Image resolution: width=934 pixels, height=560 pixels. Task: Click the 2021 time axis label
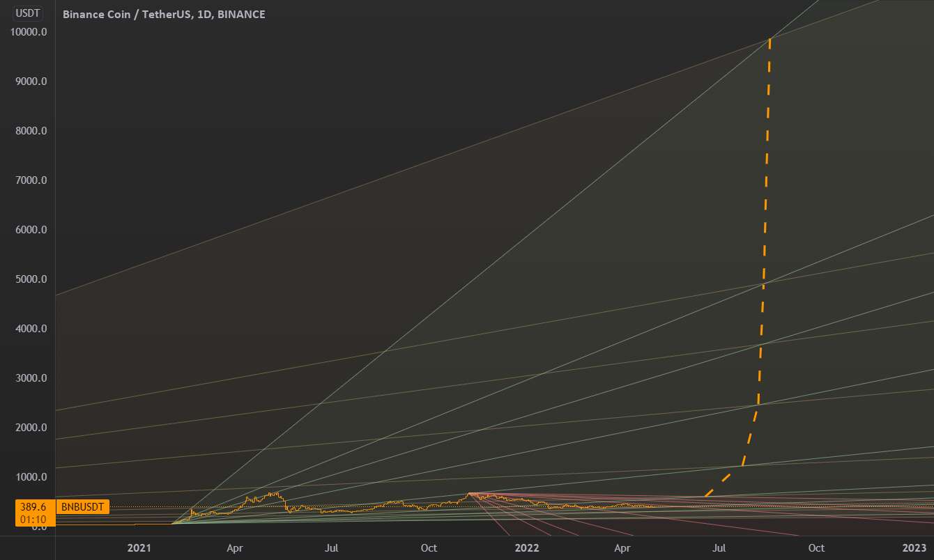139,548
